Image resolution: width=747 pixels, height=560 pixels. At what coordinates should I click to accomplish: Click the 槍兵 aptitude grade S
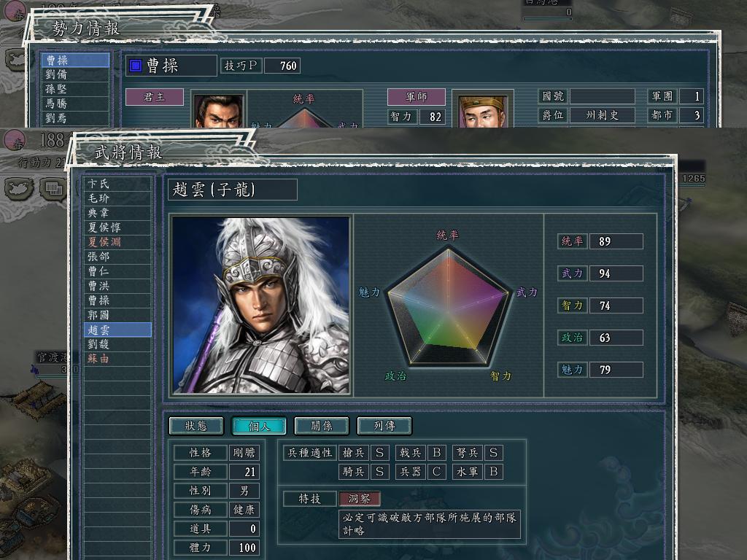coord(379,452)
